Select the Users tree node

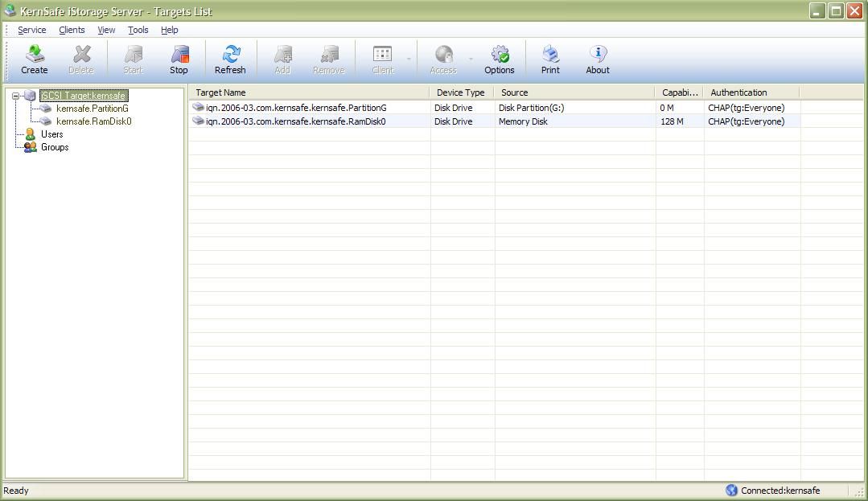coord(52,134)
